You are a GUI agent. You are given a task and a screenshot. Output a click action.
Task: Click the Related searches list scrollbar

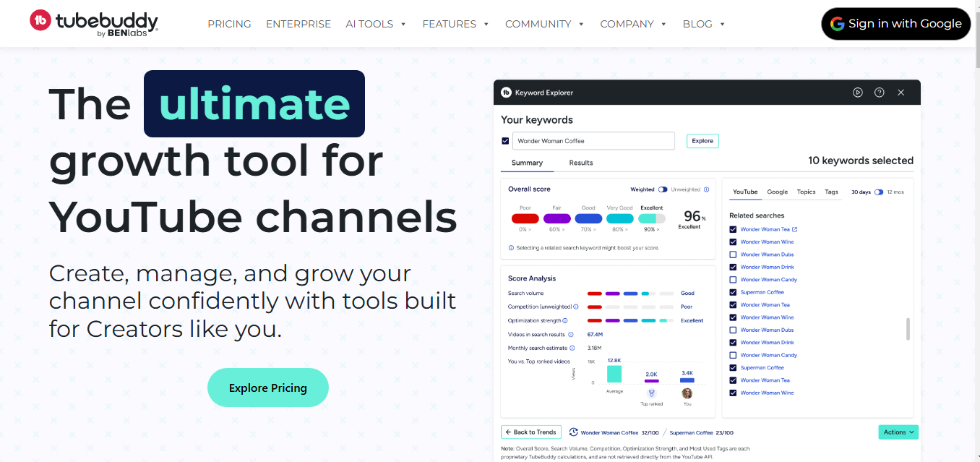[908, 328]
